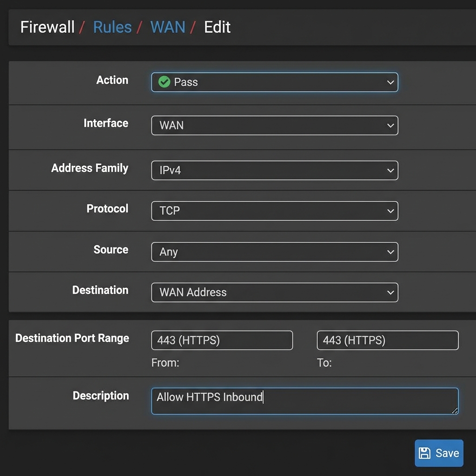Click the Description field with Allow HTTPS Inbound
The image size is (476, 476).
click(304, 400)
